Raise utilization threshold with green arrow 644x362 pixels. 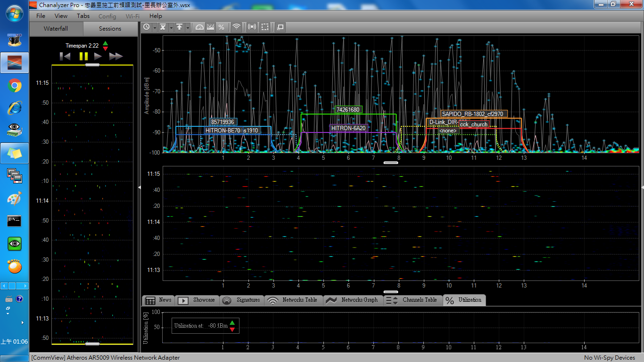pos(232,322)
